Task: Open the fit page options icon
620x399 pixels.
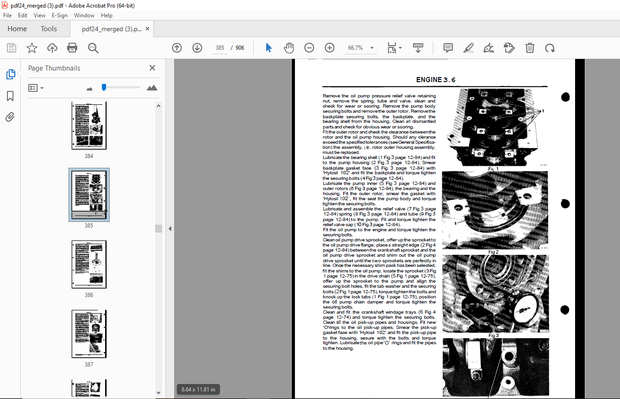Action: (x=394, y=48)
